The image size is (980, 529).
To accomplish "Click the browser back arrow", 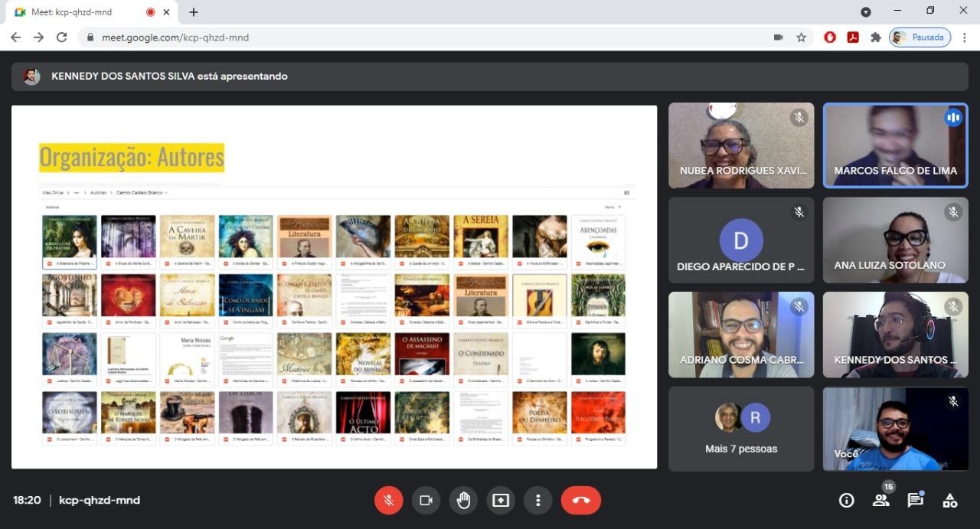I will point(15,37).
